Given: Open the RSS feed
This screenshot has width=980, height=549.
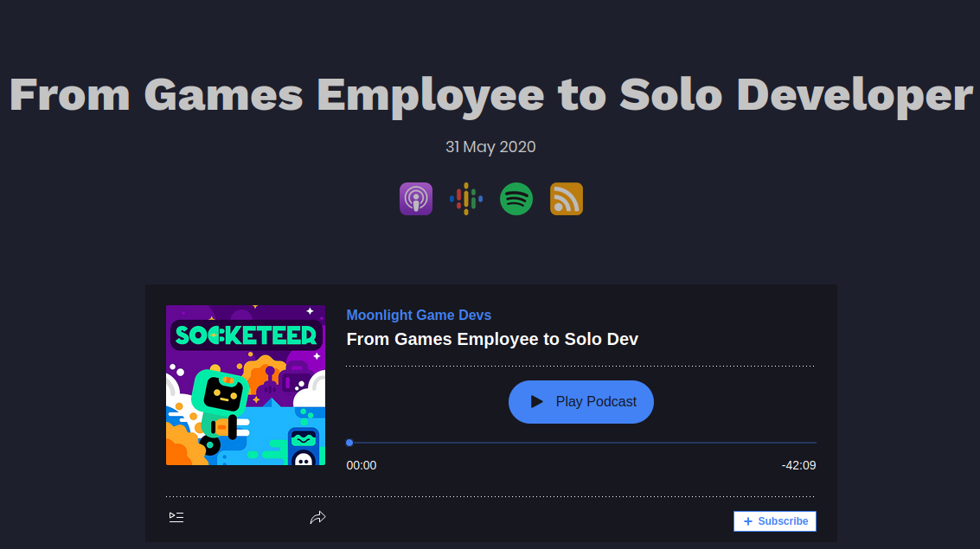Looking at the screenshot, I should (567, 199).
